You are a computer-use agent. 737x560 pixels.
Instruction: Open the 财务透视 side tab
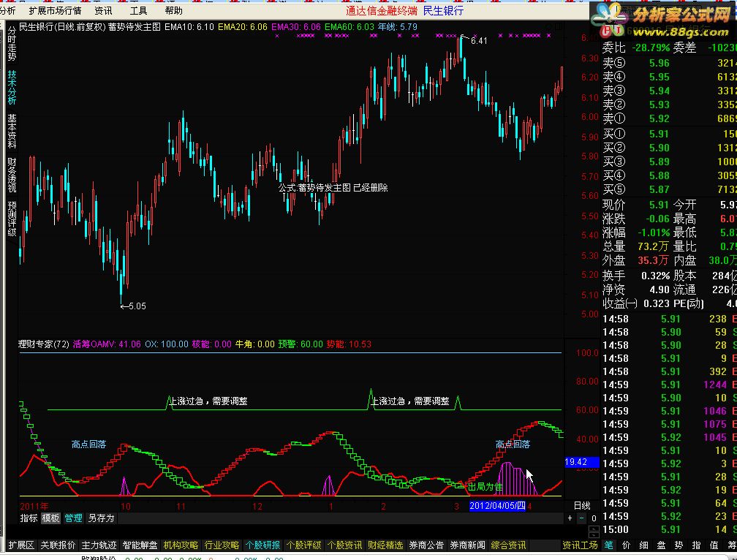pyautogui.click(x=12, y=175)
